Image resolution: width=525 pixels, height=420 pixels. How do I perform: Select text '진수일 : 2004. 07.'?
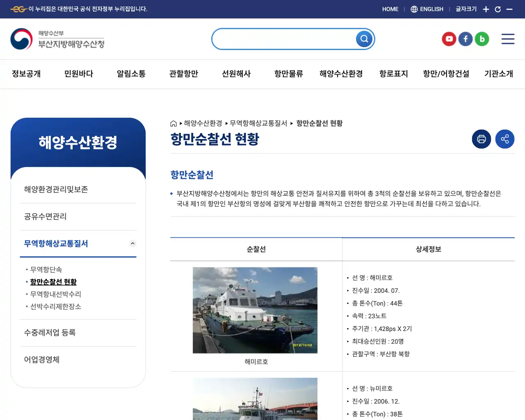376,291
